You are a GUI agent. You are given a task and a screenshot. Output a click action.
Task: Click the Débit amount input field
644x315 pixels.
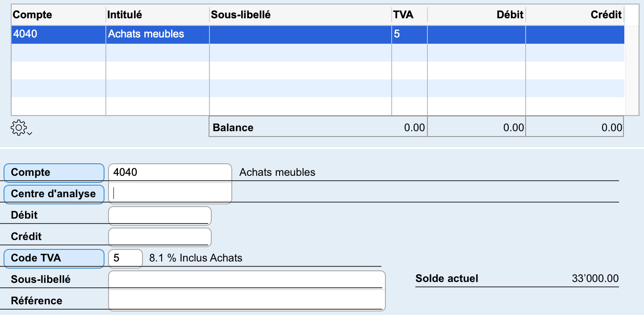coord(159,215)
